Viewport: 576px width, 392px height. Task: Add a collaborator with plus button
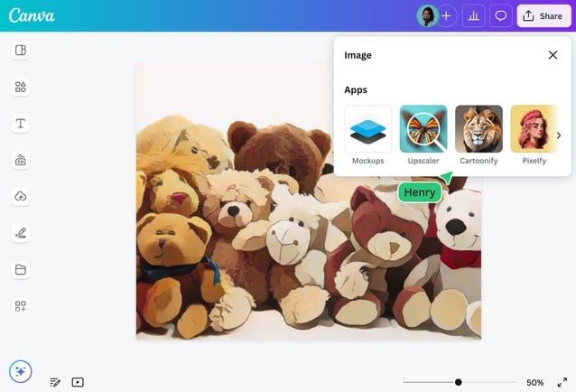(x=447, y=16)
